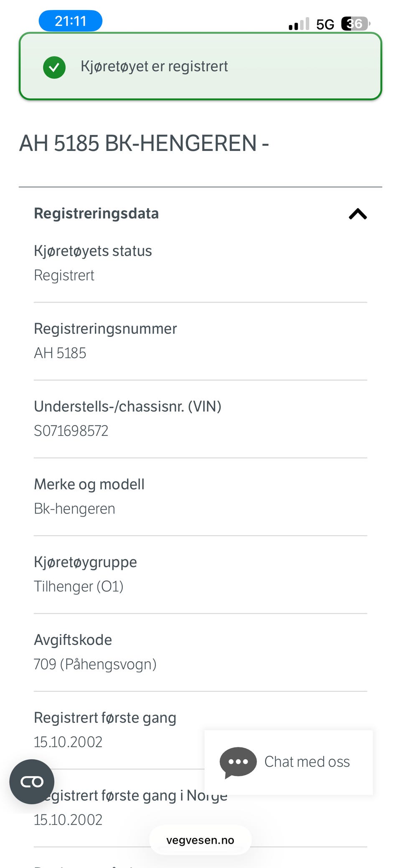The height and width of the screenshot is (868, 401).
Task: Select the VIN value S071698572
Action: click(x=71, y=431)
